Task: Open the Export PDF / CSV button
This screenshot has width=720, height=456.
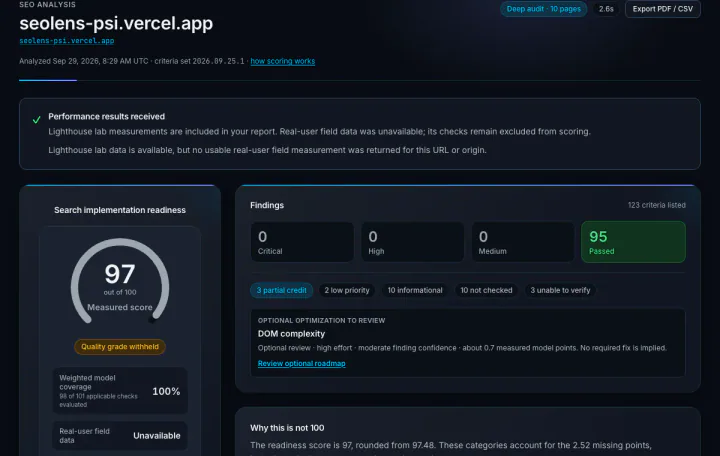Action: click(x=663, y=9)
